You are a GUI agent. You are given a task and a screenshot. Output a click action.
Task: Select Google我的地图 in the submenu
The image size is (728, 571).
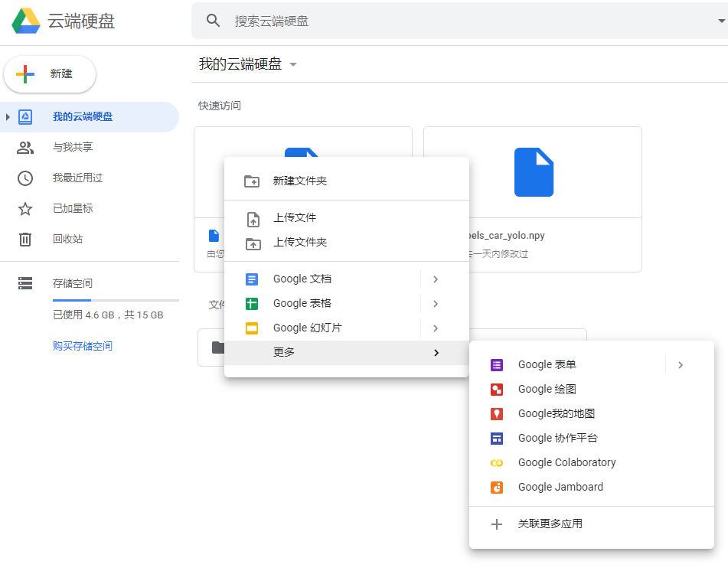592,413
